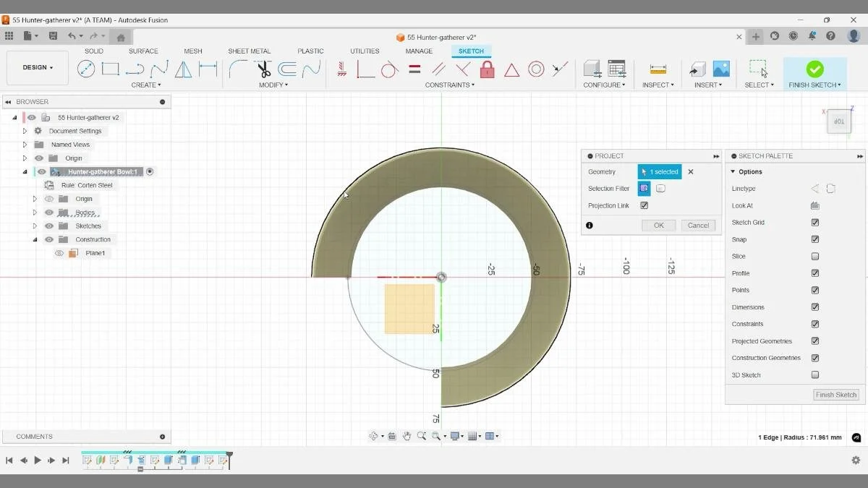Apply the Fix/UnFix padlock constraint

pyautogui.click(x=487, y=69)
